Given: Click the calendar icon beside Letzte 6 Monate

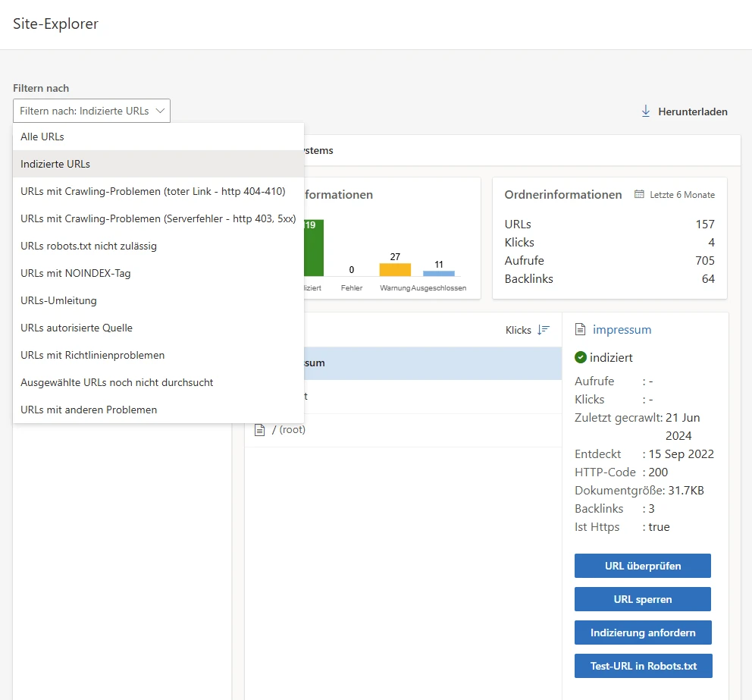Looking at the screenshot, I should (x=639, y=194).
